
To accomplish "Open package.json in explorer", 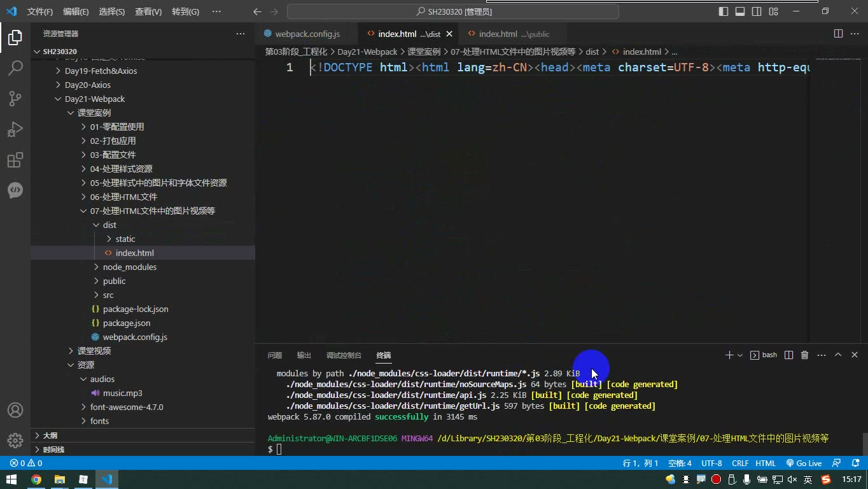I will [126, 323].
